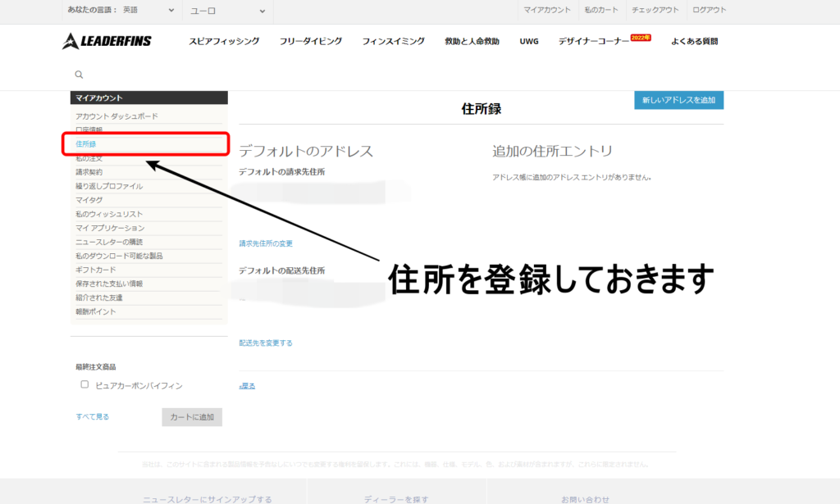Open 住所録 in the account sidebar
Screen dimensions: 840x504
point(86,144)
